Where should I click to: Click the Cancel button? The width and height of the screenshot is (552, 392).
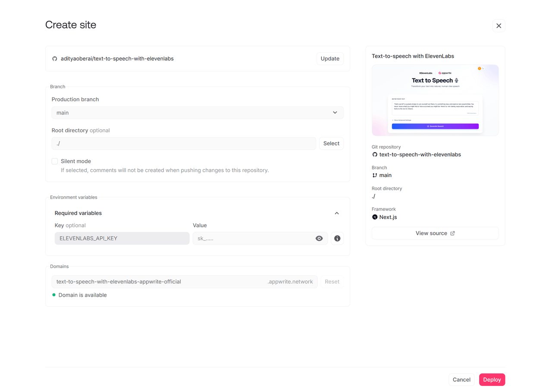(x=461, y=380)
